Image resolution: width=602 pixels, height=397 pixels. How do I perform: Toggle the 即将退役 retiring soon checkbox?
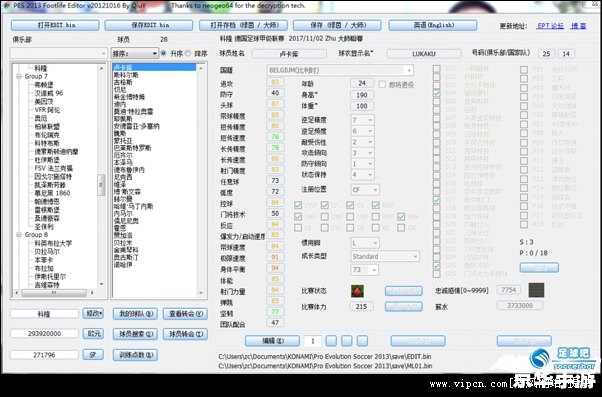pyautogui.click(x=382, y=84)
